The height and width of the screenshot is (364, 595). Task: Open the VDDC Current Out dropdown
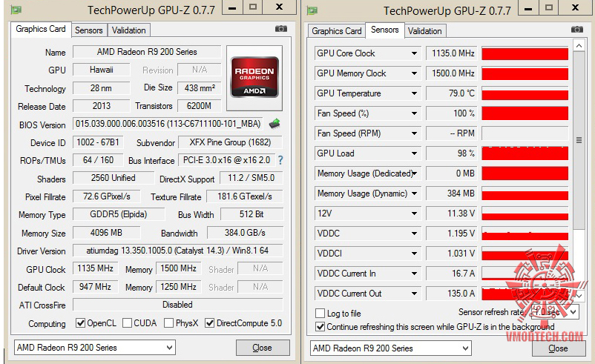pos(415,294)
